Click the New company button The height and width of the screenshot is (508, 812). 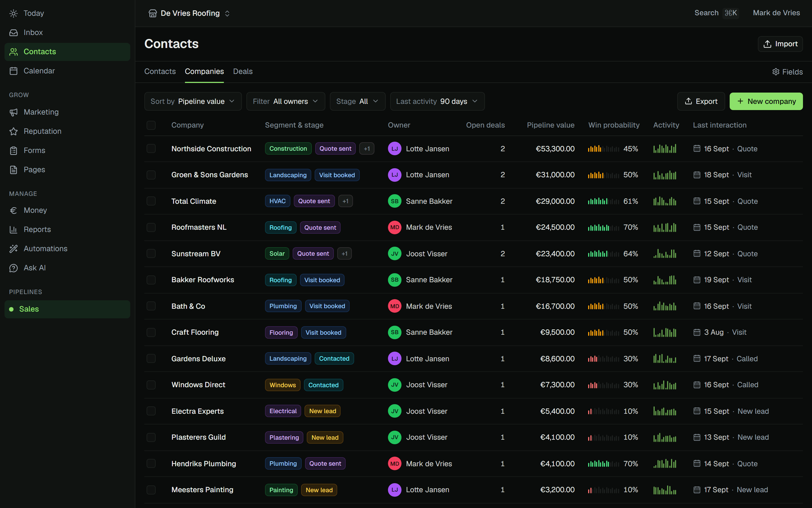(766, 102)
